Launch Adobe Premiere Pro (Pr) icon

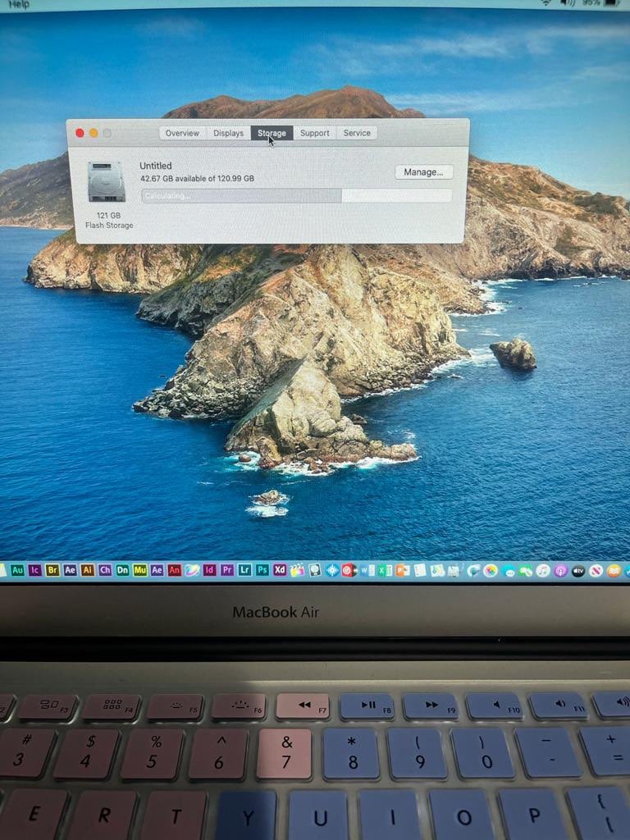click(227, 570)
